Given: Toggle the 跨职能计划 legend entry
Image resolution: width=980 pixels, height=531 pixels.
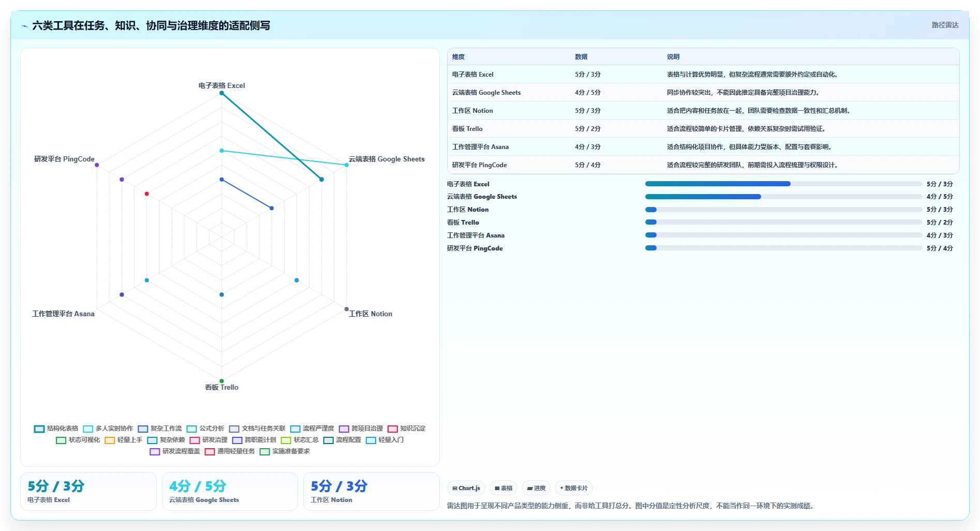Looking at the screenshot, I should 254,440.
